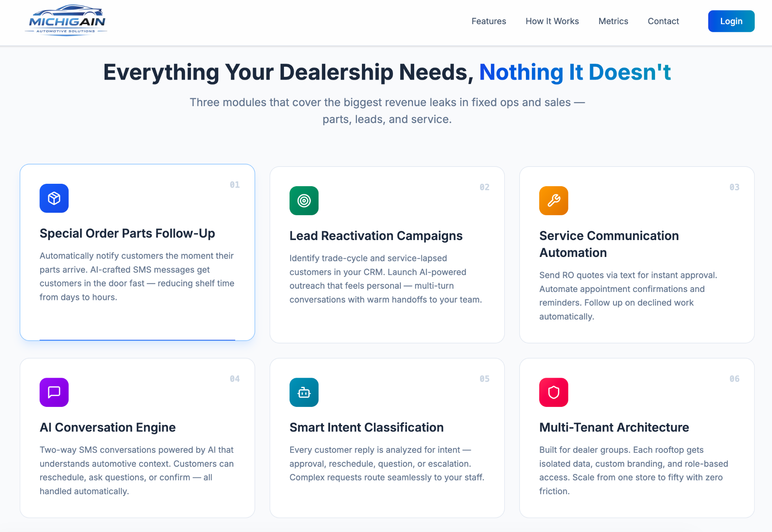The height and width of the screenshot is (532, 772).
Task: Select the Lead Reactivation Campaigns card title
Action: [x=376, y=236]
